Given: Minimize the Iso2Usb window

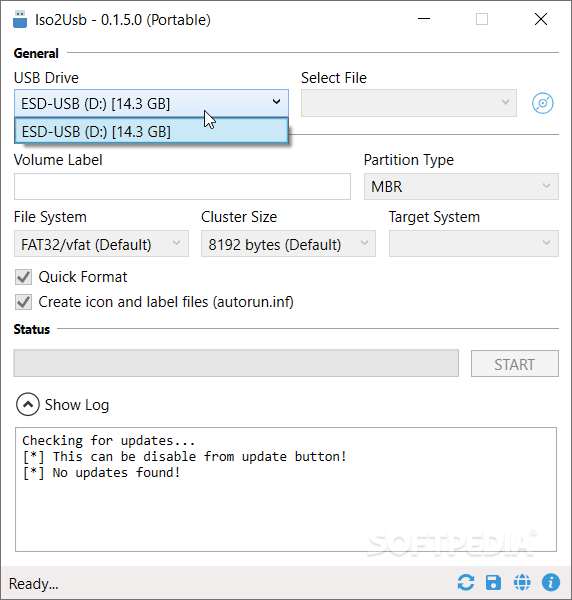Looking at the screenshot, I should coord(424,19).
